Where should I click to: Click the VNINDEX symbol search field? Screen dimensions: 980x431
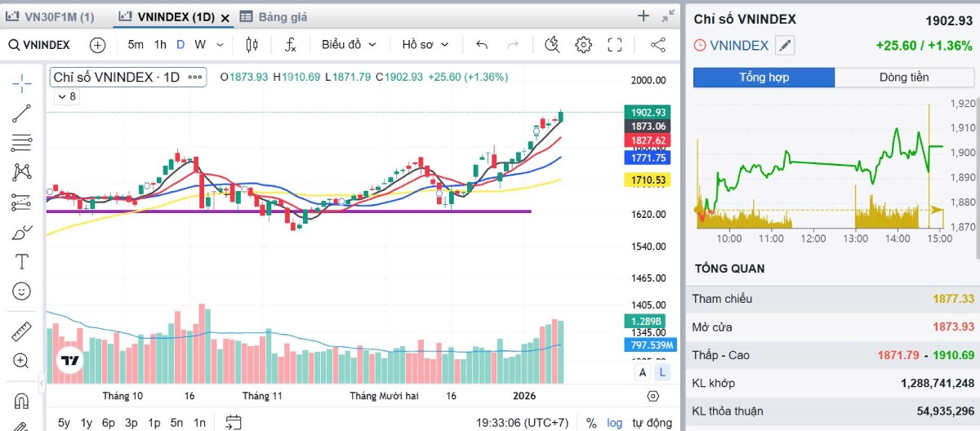click(x=40, y=45)
